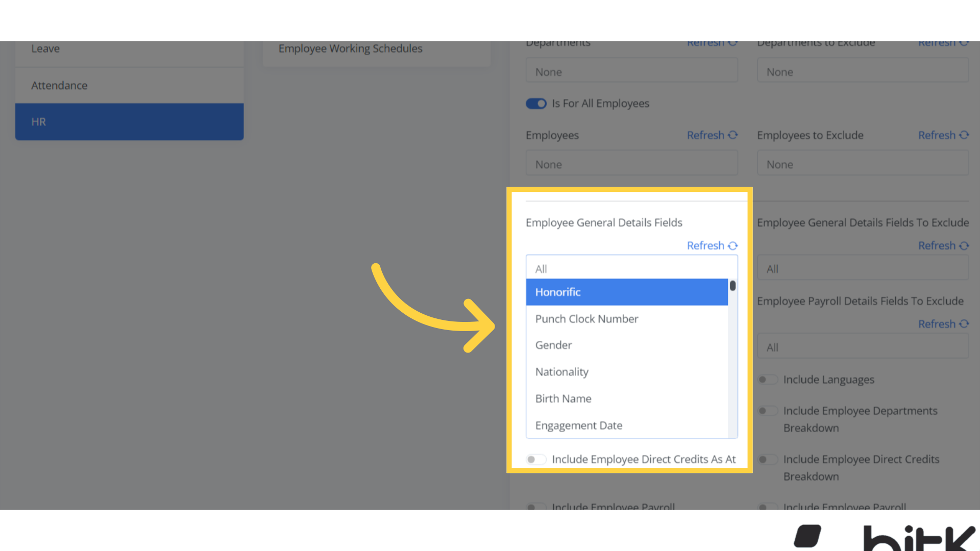Click the Refresh icon for Employee General Details Fields To Exclude
The width and height of the screenshot is (980, 551).
(965, 245)
